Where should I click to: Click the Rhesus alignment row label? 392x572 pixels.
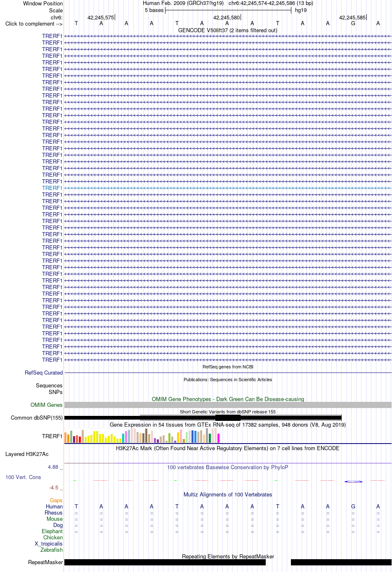pos(54,513)
